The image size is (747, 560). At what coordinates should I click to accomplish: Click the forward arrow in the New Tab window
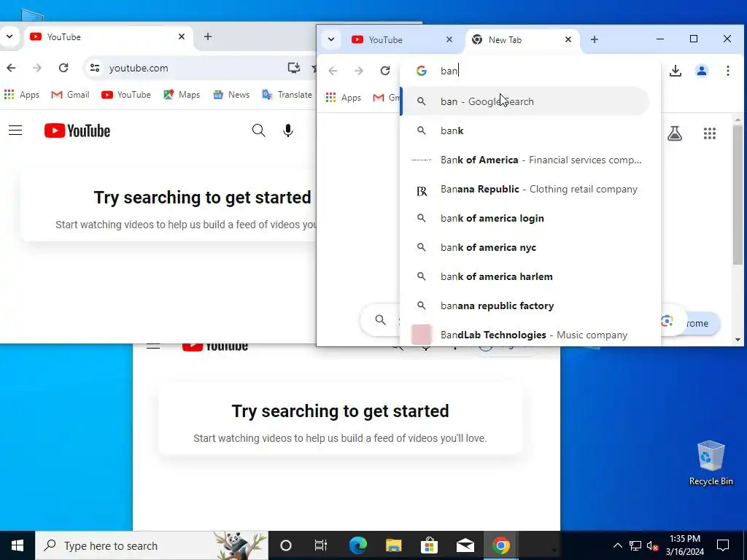[359, 71]
